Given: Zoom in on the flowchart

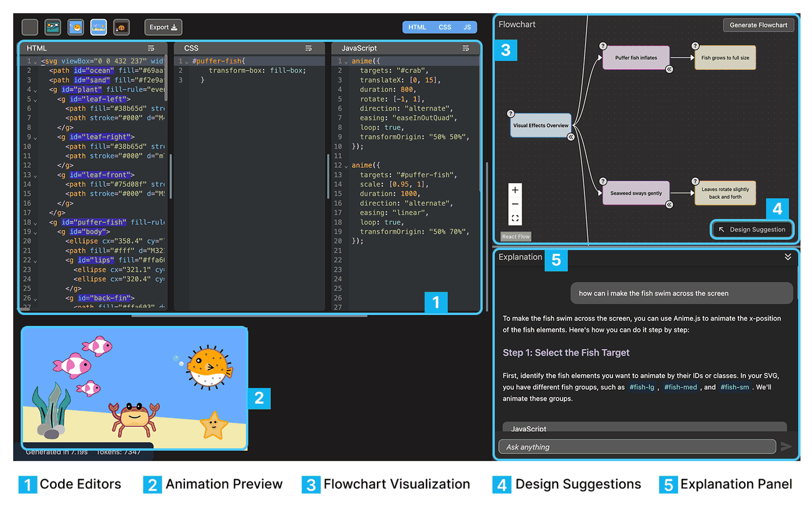Looking at the screenshot, I should click(x=515, y=190).
